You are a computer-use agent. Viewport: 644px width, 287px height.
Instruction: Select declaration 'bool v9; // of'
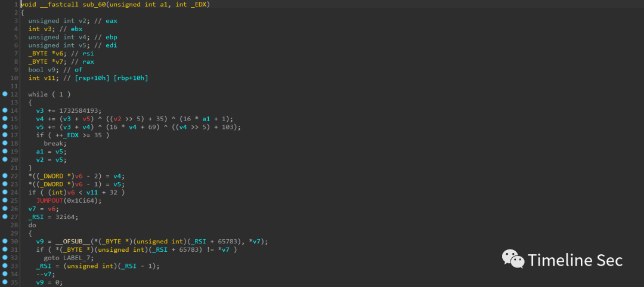(x=55, y=70)
